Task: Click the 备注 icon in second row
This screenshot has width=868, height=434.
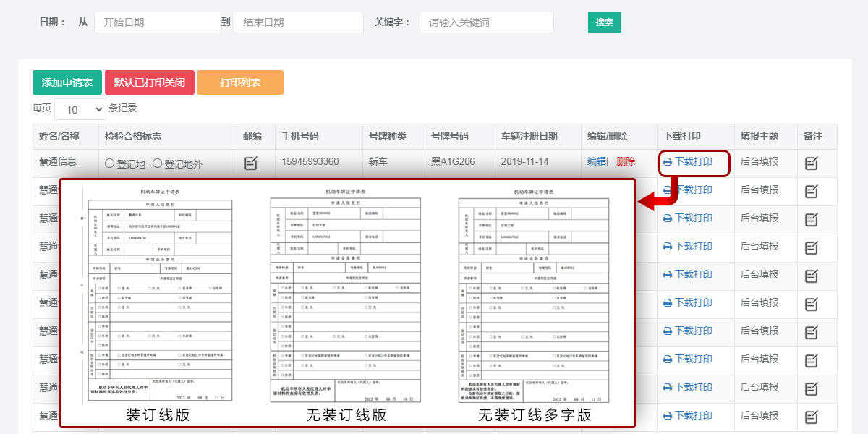Action: click(812, 191)
